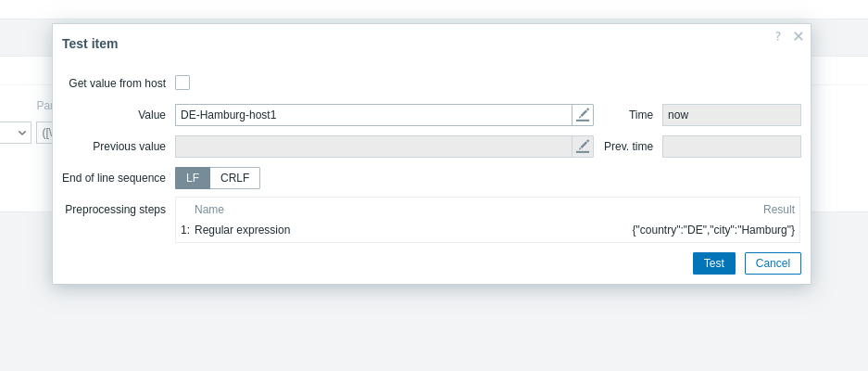Click the Time field showing now

[731, 115]
